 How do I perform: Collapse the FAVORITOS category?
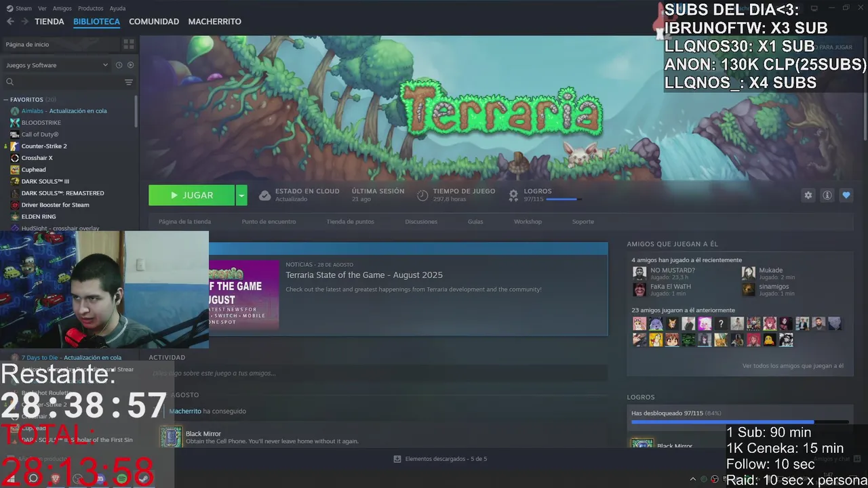5,100
